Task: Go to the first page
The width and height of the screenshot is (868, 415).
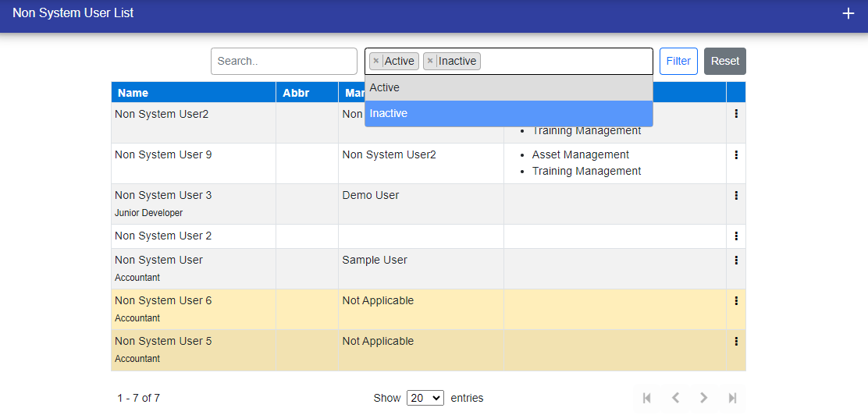Action: pyautogui.click(x=646, y=398)
